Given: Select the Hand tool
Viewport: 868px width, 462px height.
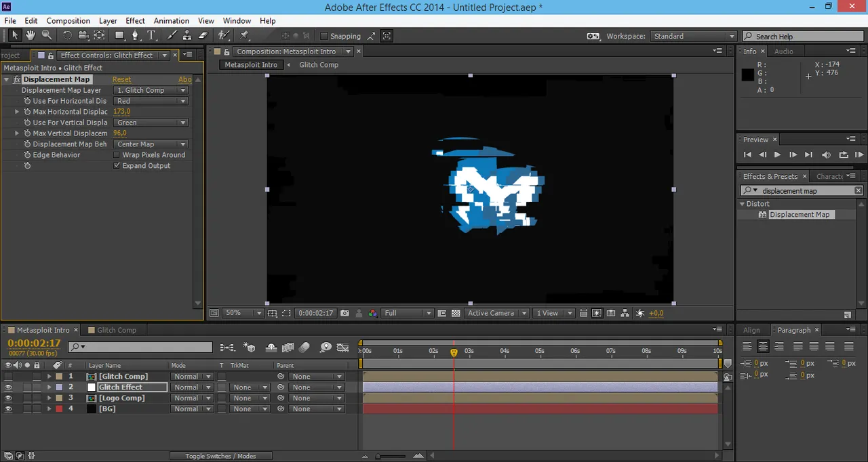Looking at the screenshot, I should coord(31,35).
